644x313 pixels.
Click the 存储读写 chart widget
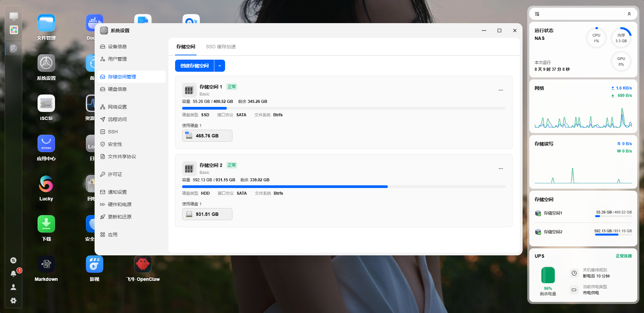click(x=583, y=162)
